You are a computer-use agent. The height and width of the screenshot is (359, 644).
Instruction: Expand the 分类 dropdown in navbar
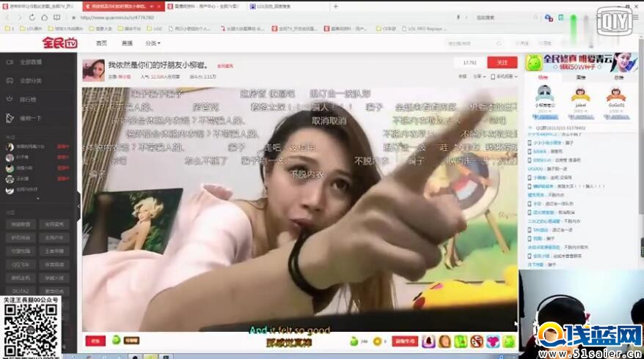click(x=153, y=43)
